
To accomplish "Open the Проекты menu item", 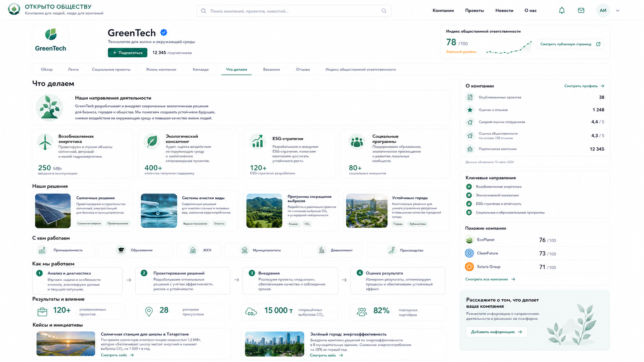I will (x=475, y=10).
